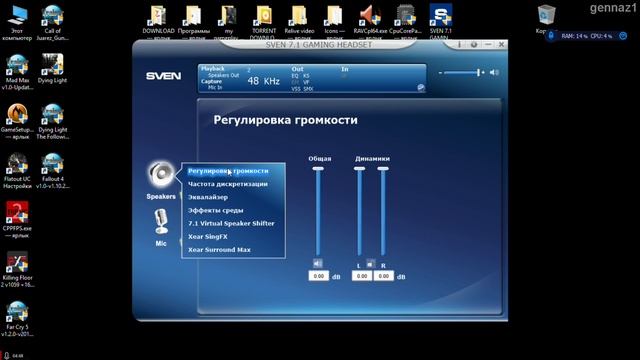This screenshot has height=360, width=640.
Task: Open Xear SingFX menu entry
Action: [208, 236]
